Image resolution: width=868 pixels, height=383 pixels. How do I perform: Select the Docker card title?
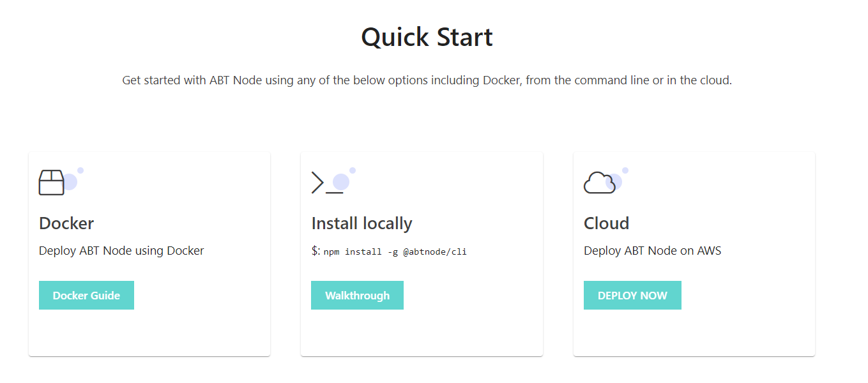pos(66,223)
